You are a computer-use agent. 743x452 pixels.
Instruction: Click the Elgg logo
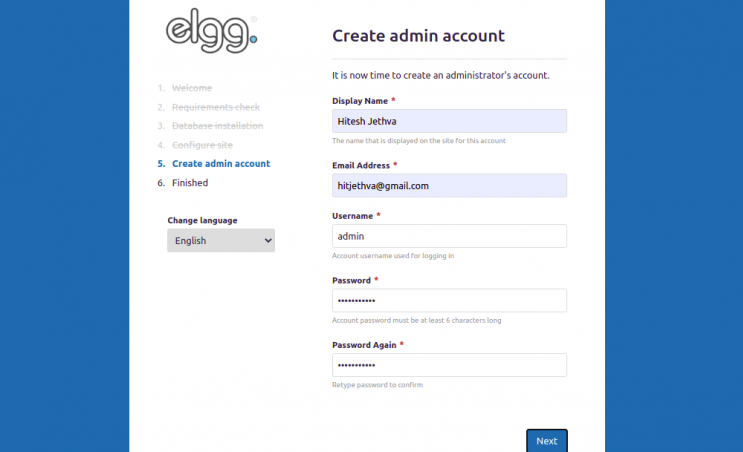(x=211, y=32)
